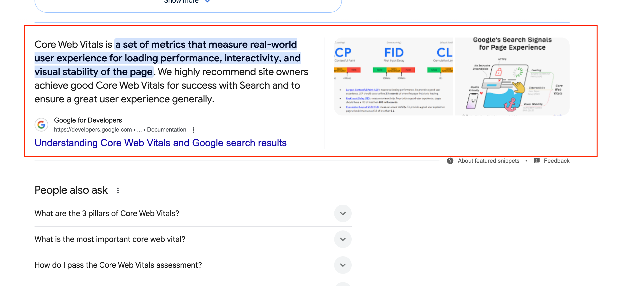Click the Feedback link text
Viewport: 644px width, 286px height.
556,161
